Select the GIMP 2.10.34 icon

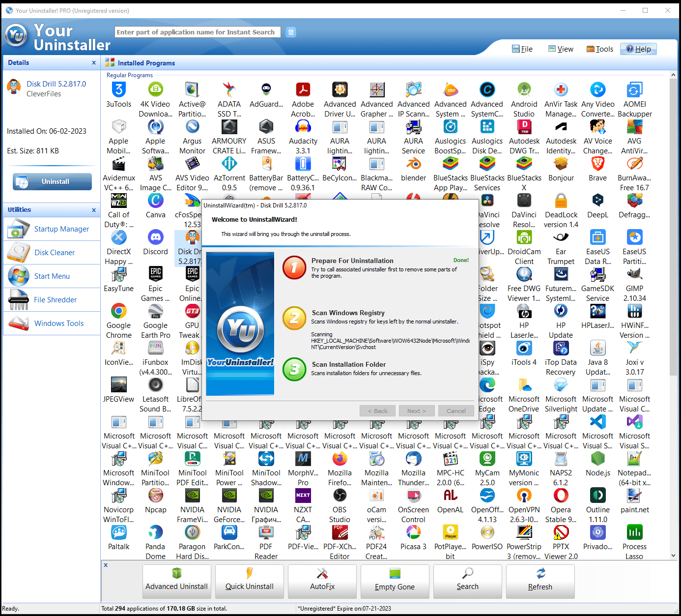click(x=635, y=274)
